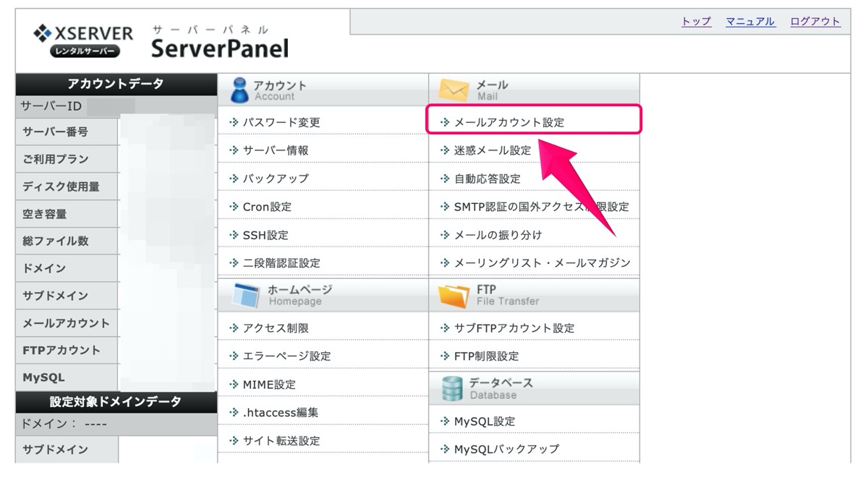This screenshot has width=868, height=485.
Task: Click the Homepage section window icon
Action: (245, 295)
